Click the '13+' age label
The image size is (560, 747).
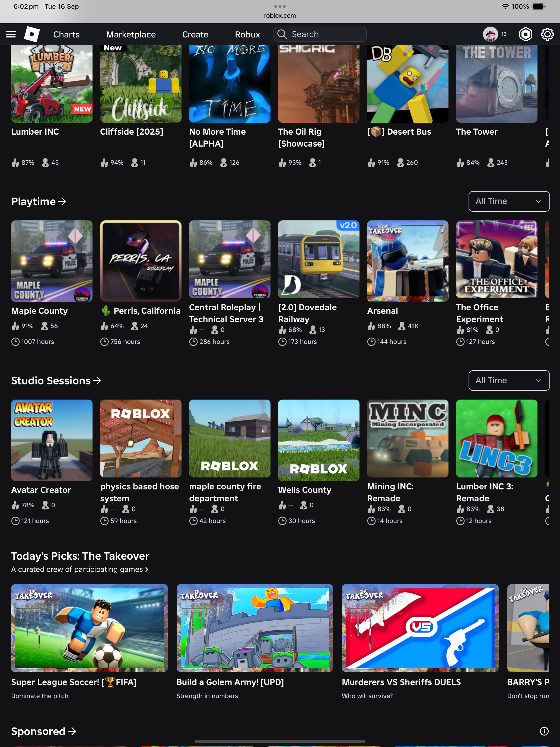(505, 34)
